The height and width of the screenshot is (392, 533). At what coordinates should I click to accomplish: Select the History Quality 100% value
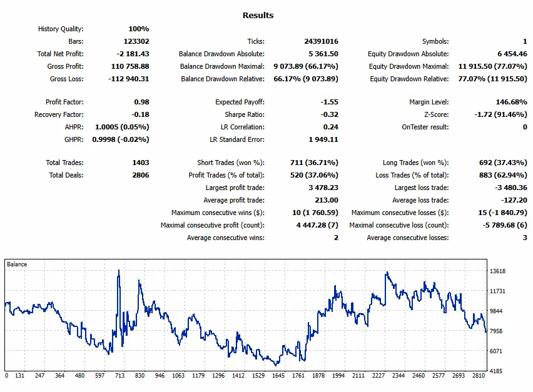(139, 29)
